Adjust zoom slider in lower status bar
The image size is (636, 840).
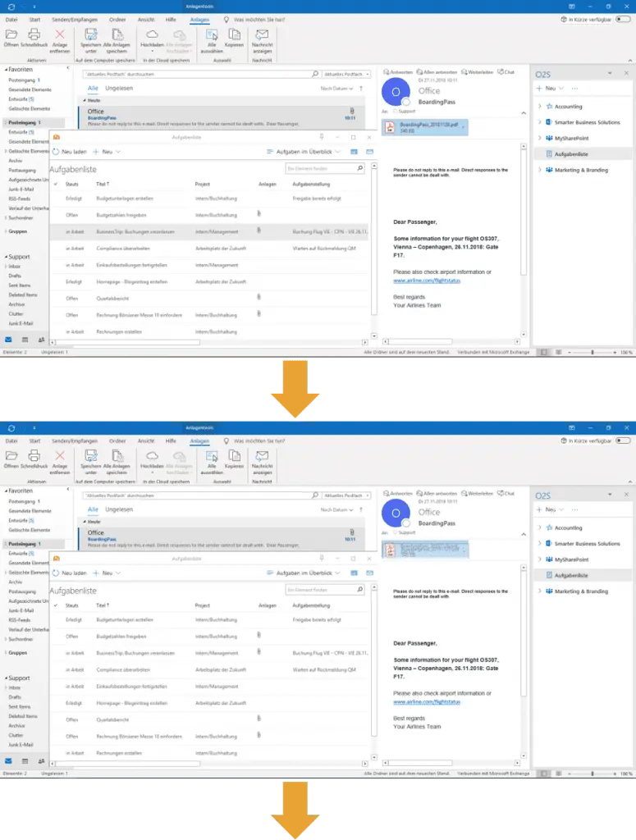(592, 773)
